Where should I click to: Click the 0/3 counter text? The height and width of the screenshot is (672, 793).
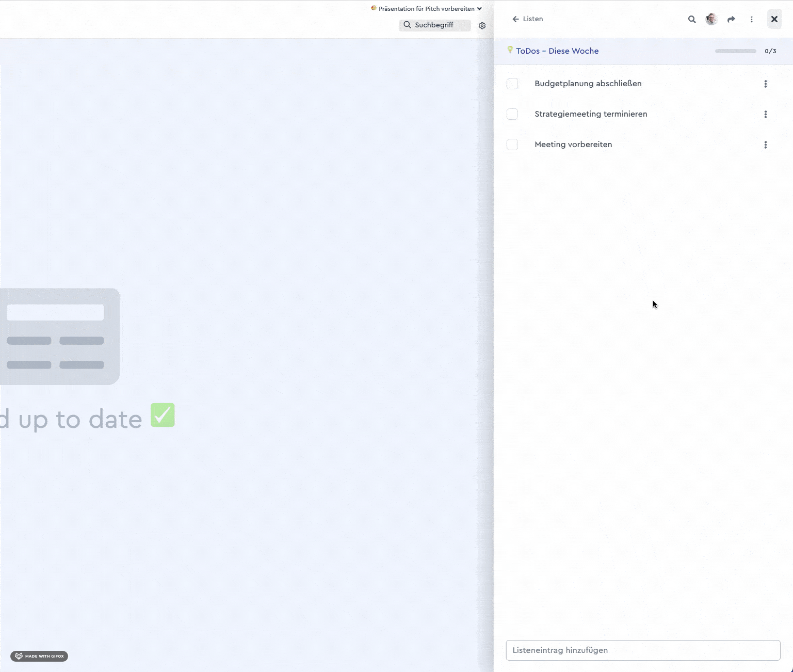point(770,51)
